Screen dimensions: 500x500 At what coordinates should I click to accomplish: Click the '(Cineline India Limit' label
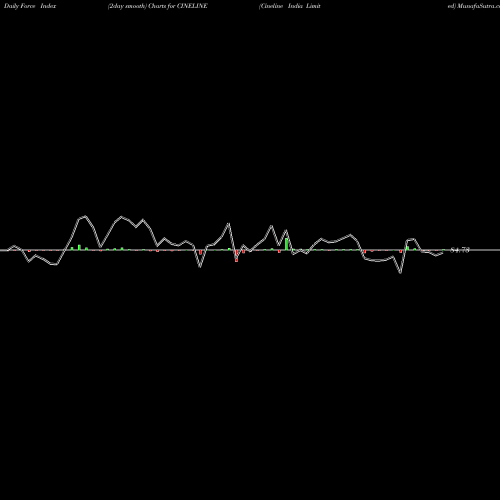click(x=290, y=6)
